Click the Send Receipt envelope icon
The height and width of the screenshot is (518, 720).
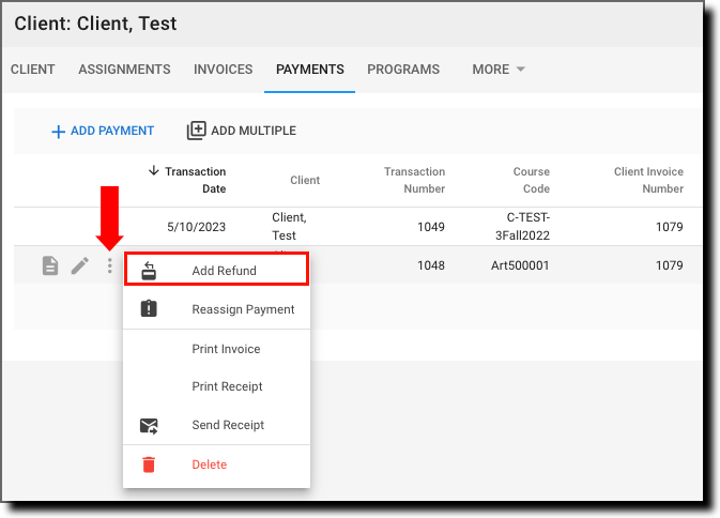coord(148,426)
